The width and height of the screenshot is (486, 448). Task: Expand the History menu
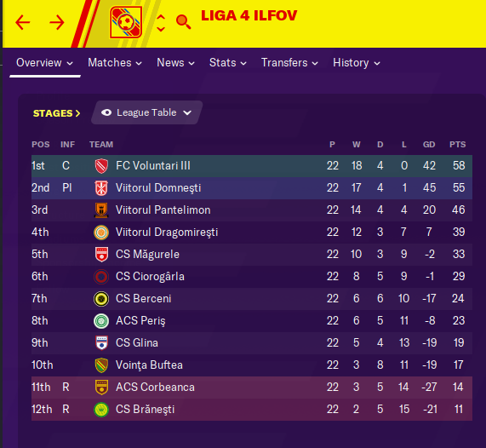coord(357,63)
